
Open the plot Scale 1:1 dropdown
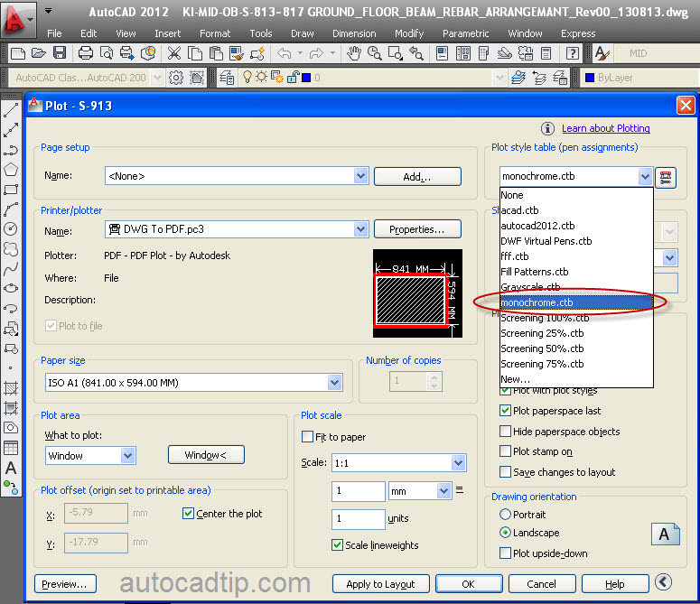[459, 462]
